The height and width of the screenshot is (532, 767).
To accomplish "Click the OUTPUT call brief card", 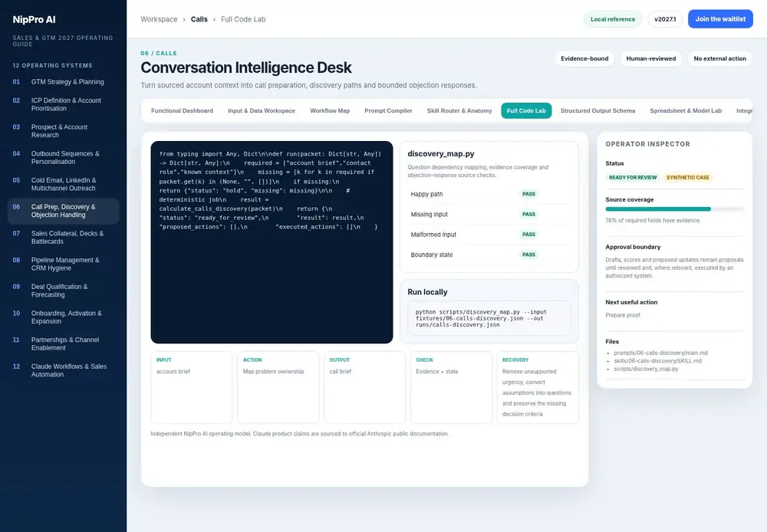I will click(365, 387).
